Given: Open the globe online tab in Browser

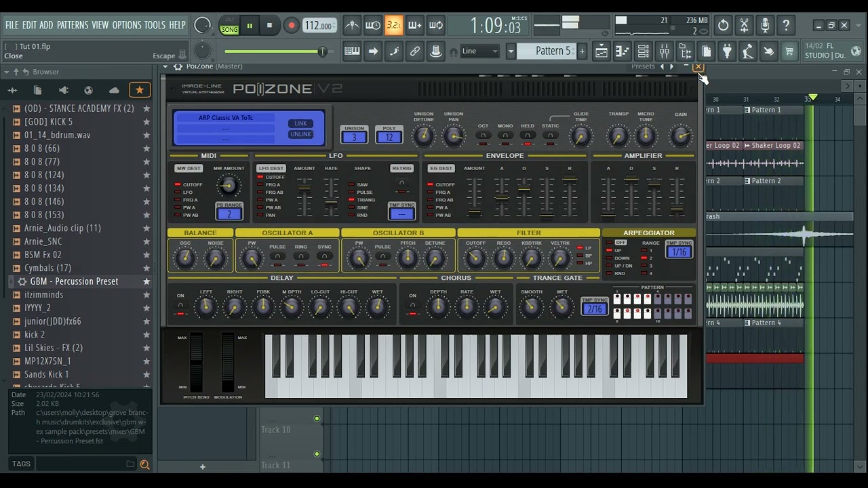Looking at the screenshot, I should (88, 89).
